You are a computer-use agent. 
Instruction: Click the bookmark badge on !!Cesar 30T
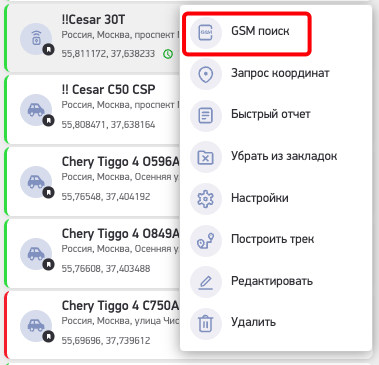click(48, 50)
